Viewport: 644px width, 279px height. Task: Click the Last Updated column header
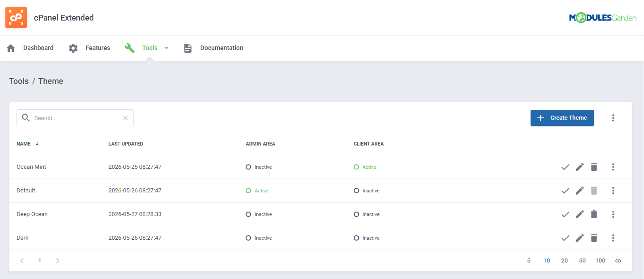pyautogui.click(x=126, y=144)
